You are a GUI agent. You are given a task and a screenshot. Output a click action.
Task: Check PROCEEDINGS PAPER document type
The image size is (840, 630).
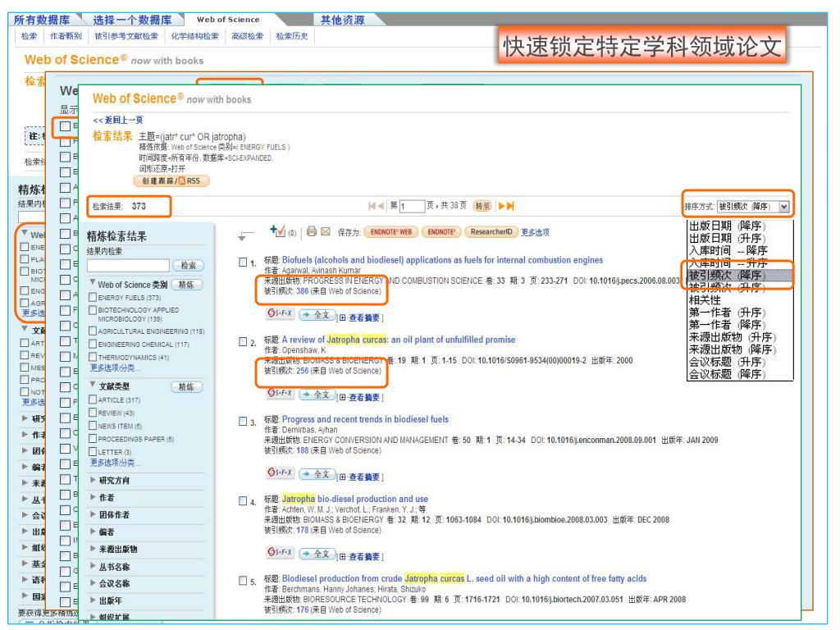(93, 438)
